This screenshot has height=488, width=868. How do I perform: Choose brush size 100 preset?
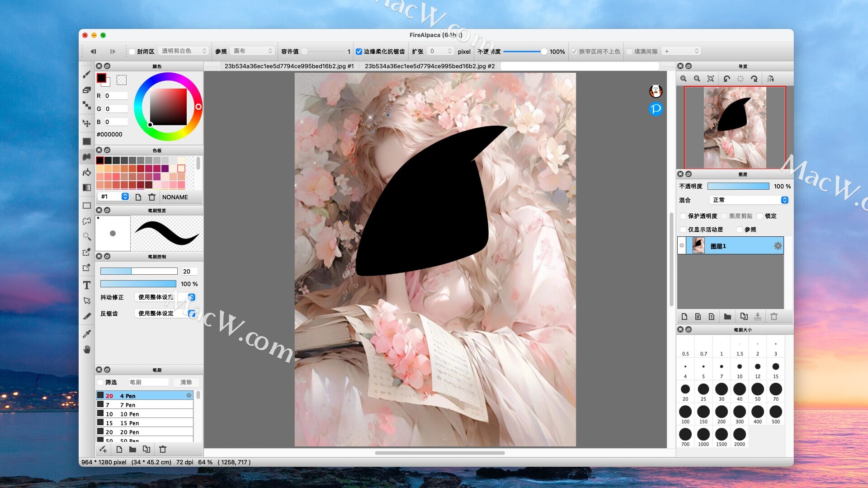[x=685, y=414]
